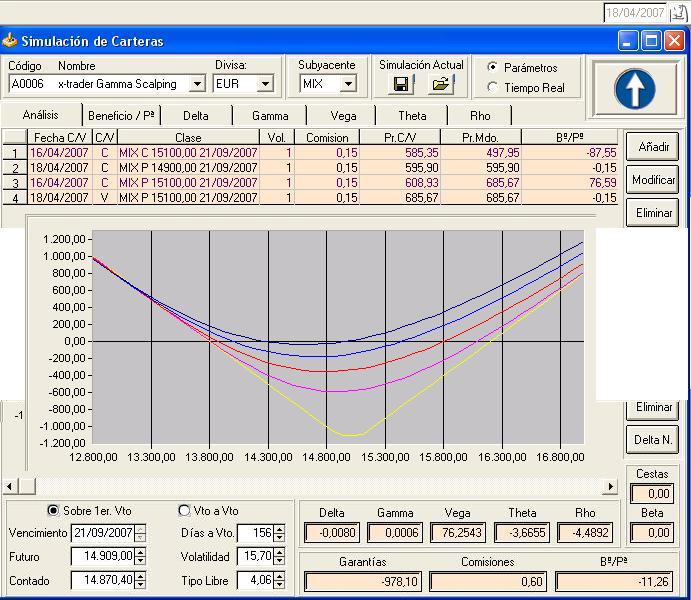Click the app icon in the title bar
The image size is (691, 600).
pos(10,41)
